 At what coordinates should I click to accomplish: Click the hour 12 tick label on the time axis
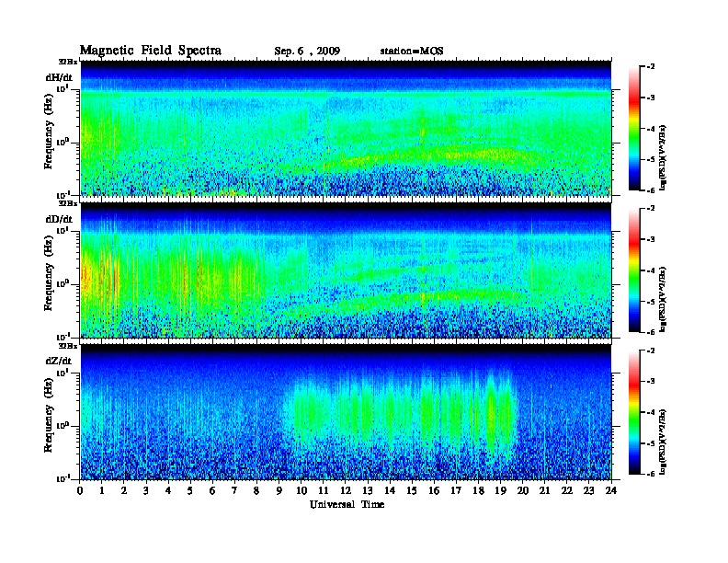point(346,491)
